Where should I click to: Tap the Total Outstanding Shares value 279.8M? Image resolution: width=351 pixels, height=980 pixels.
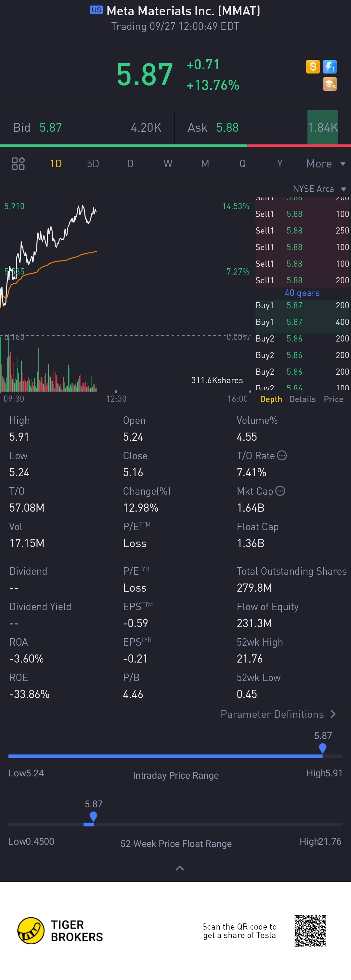pos(254,588)
